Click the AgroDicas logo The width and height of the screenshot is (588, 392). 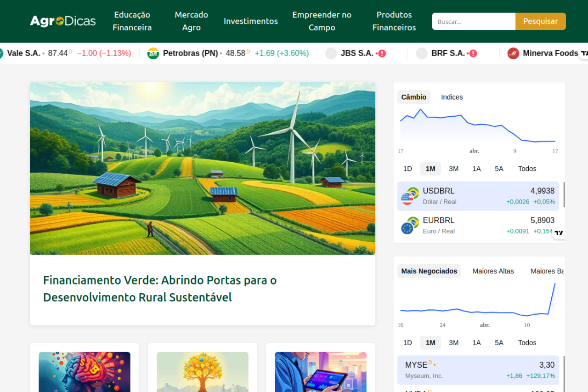(x=63, y=21)
